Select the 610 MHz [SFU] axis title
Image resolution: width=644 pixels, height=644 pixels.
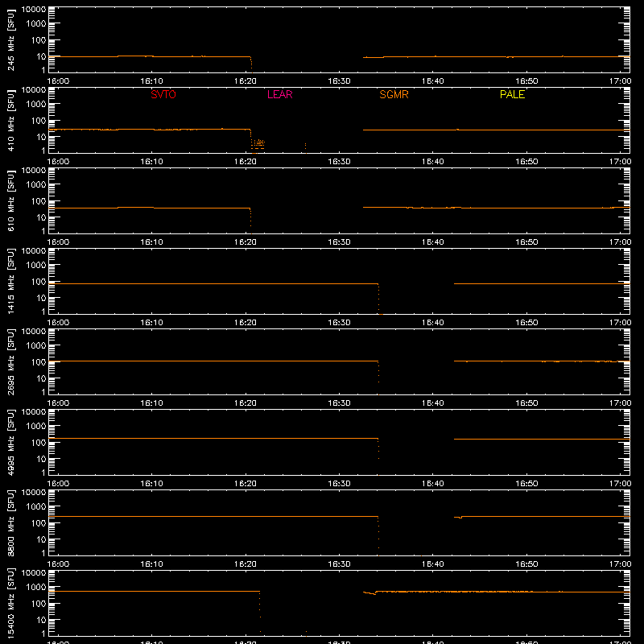click(10, 200)
